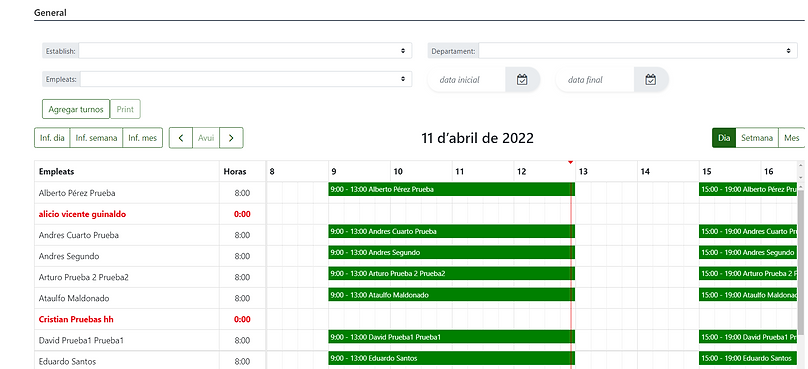Click hour 8 in timeline header

coord(272,172)
